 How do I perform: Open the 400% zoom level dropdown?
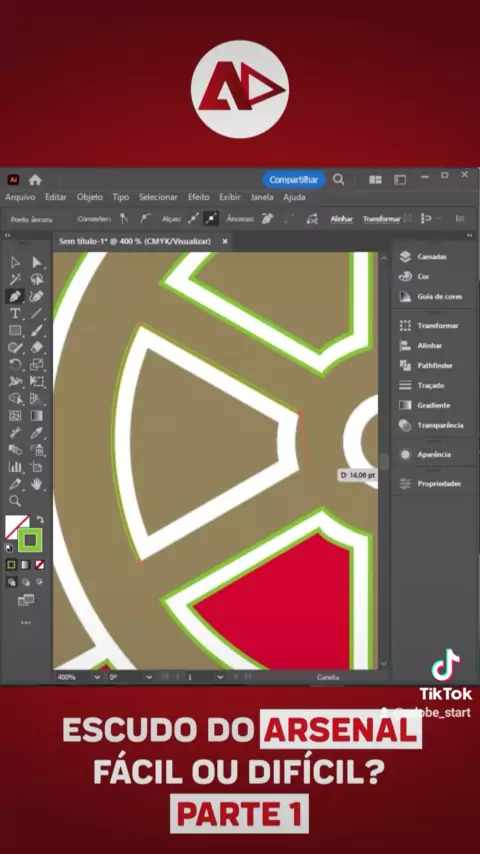97,677
